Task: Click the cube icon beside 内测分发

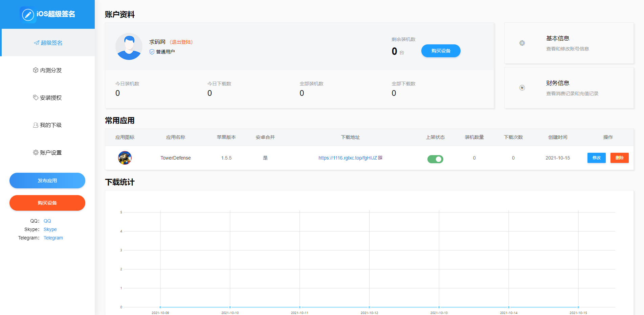Action: click(36, 70)
